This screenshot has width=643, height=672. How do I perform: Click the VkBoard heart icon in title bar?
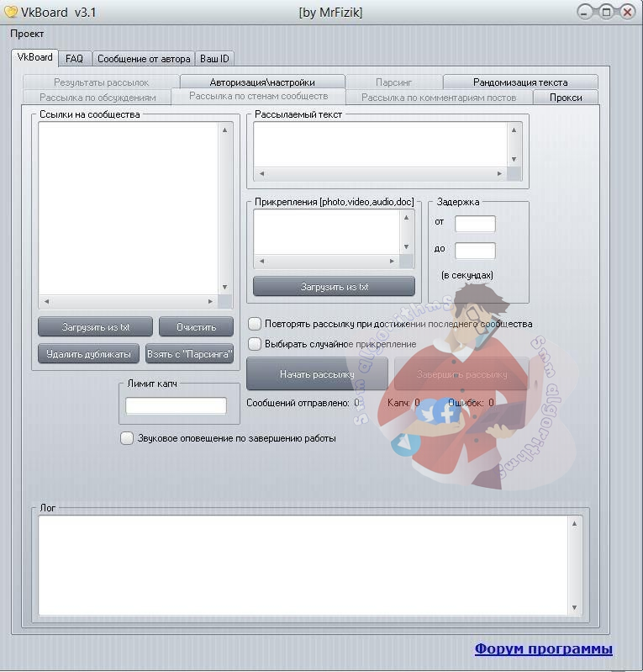(10, 12)
